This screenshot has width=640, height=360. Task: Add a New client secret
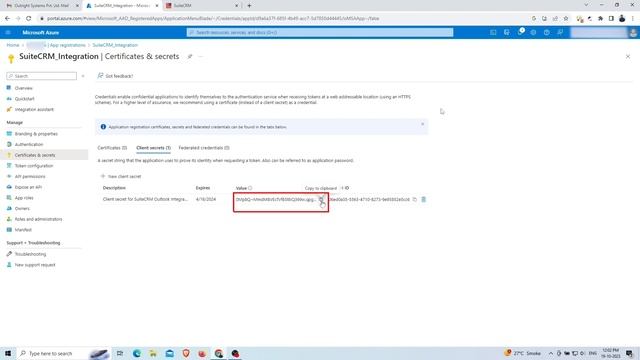pyautogui.click(x=121, y=176)
